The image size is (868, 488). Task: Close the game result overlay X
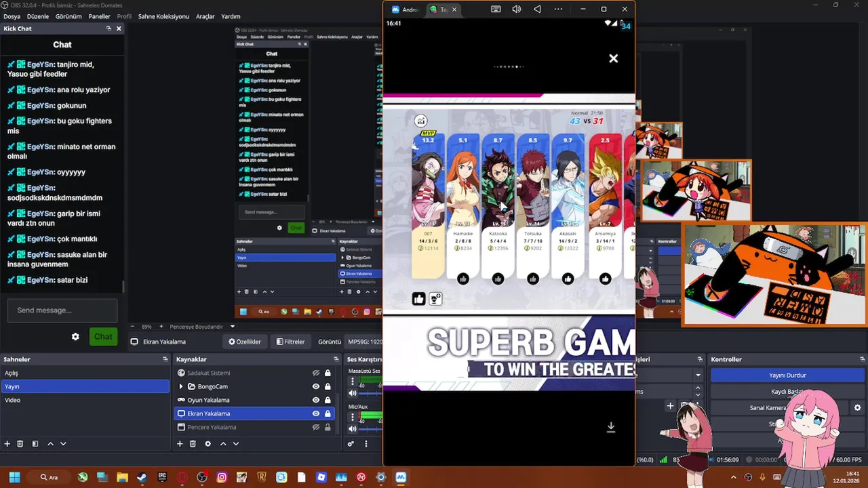click(x=614, y=58)
